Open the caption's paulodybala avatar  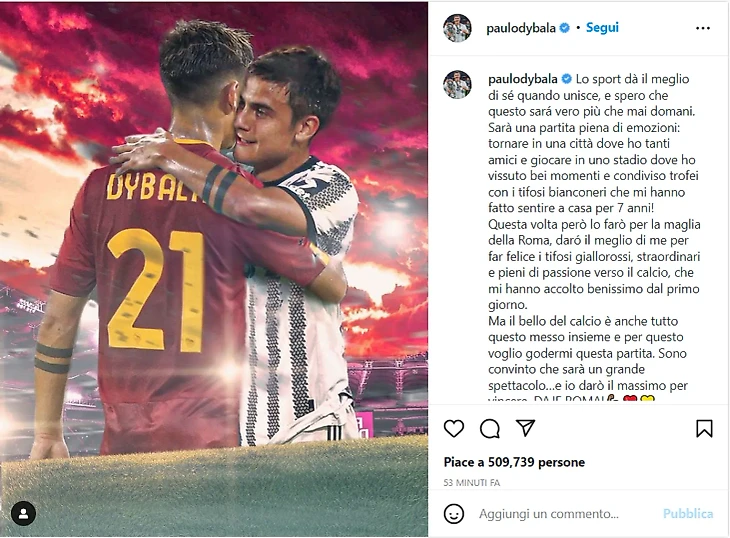tap(457, 84)
